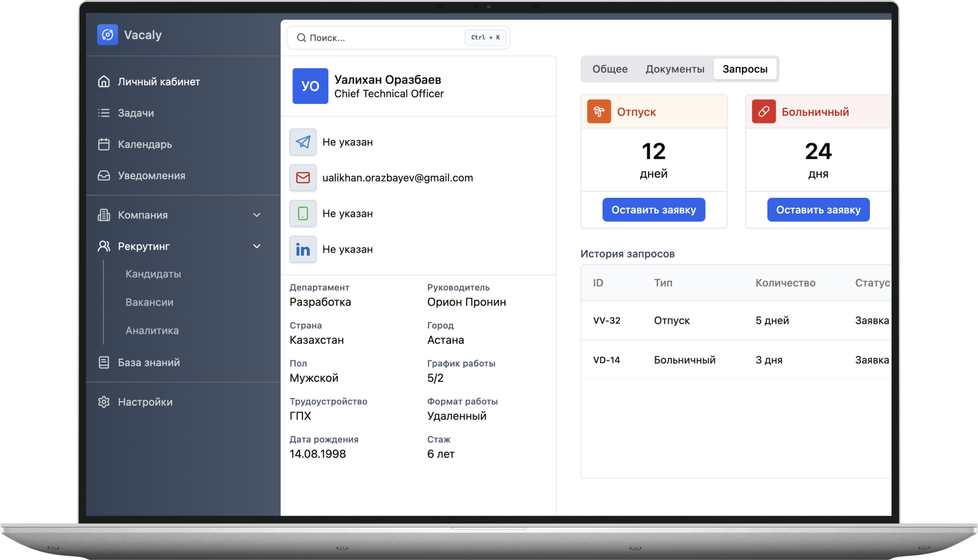This screenshot has width=978, height=560.
Task: Click the УО avatar thumbnail
Action: (x=310, y=86)
